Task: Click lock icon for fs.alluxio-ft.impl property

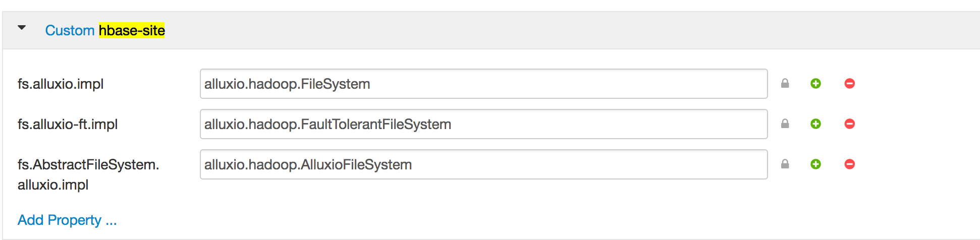Action: pyautogui.click(x=785, y=124)
